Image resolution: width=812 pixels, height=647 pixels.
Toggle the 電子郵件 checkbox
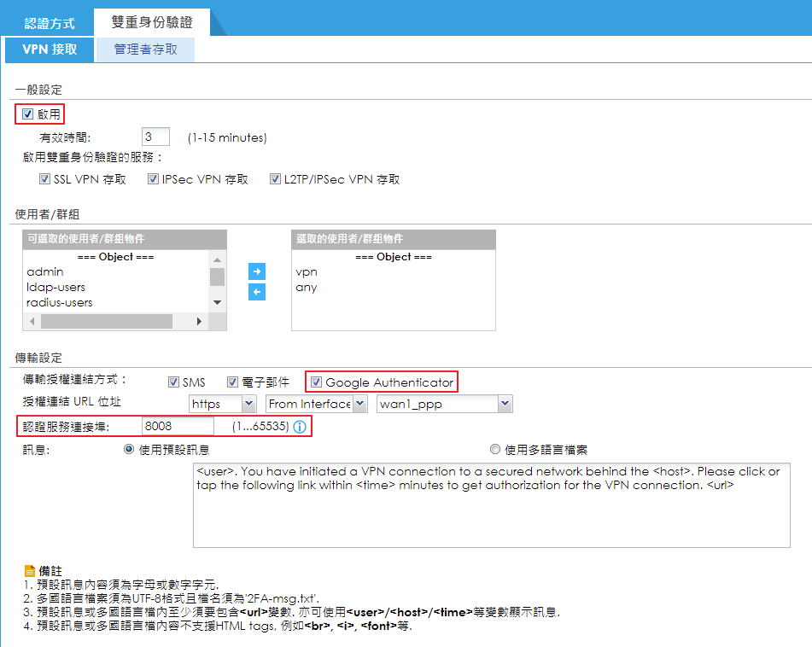coord(232,382)
